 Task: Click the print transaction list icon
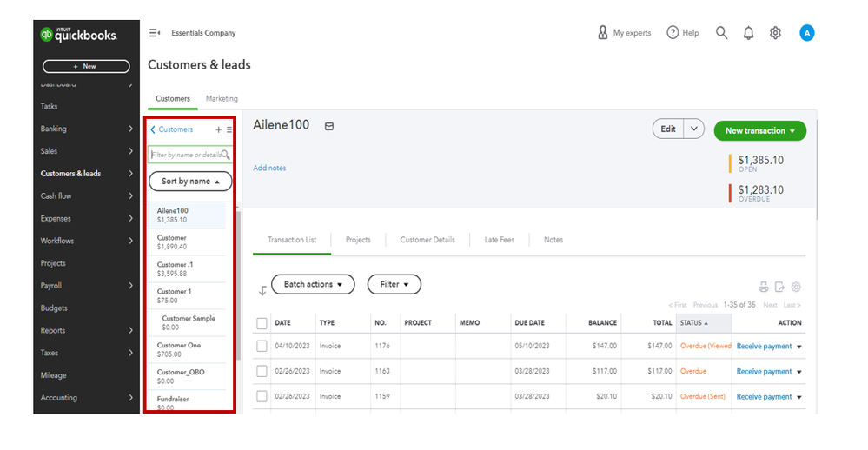pyautogui.click(x=764, y=287)
